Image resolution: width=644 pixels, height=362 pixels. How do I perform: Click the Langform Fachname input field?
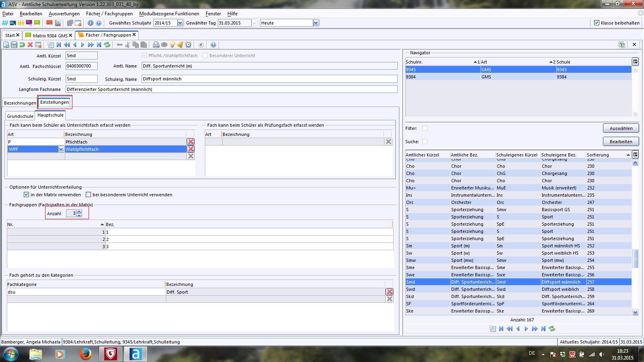pos(231,89)
